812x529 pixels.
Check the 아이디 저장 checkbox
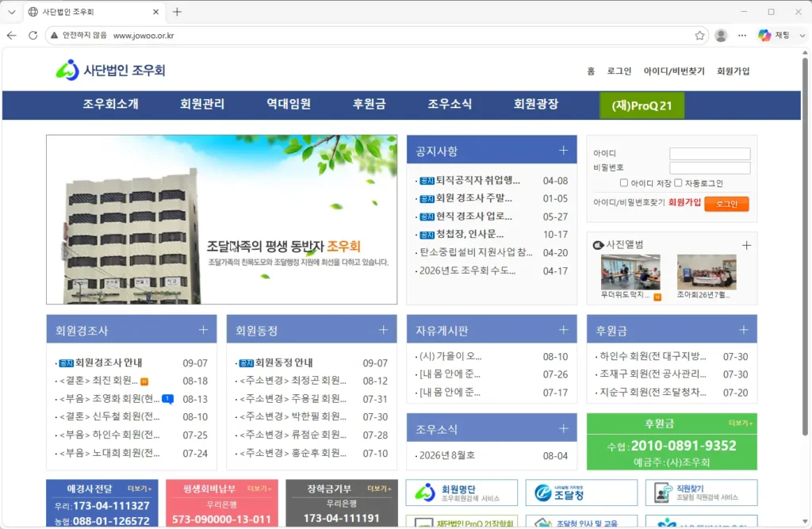pyautogui.click(x=624, y=183)
